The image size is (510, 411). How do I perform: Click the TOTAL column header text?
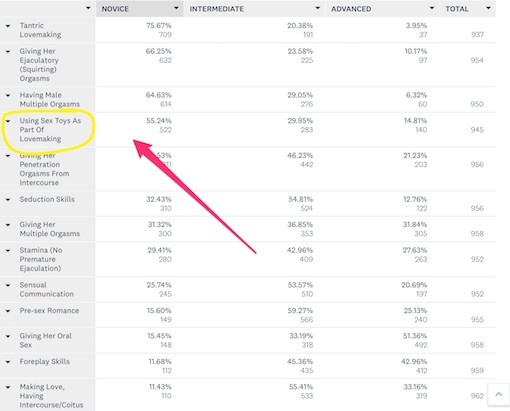click(x=457, y=9)
